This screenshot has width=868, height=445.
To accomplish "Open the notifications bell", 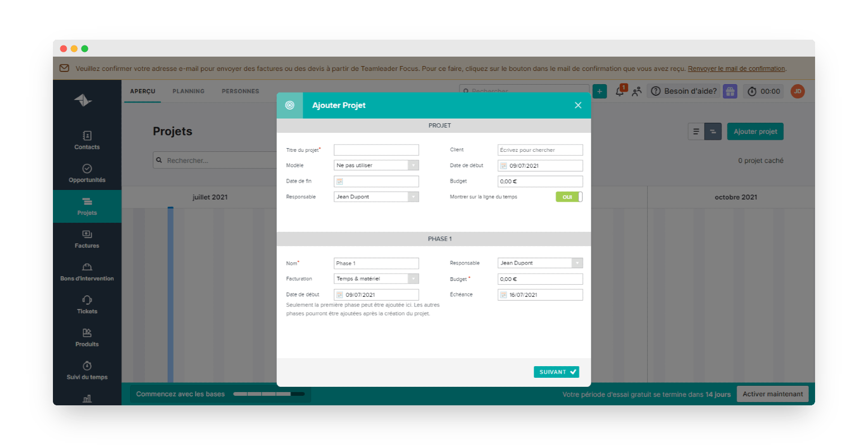I will (x=620, y=91).
